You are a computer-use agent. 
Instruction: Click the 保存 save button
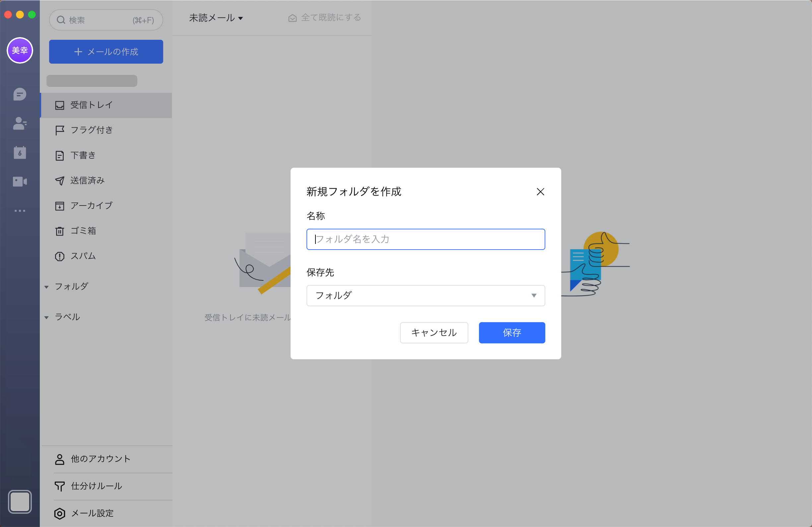(x=511, y=332)
